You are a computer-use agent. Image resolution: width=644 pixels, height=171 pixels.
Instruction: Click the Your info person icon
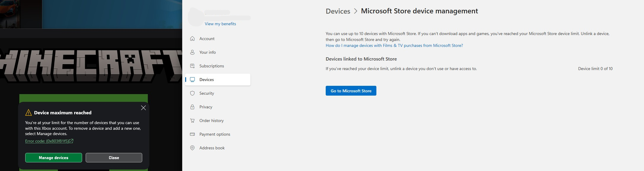coord(192,52)
